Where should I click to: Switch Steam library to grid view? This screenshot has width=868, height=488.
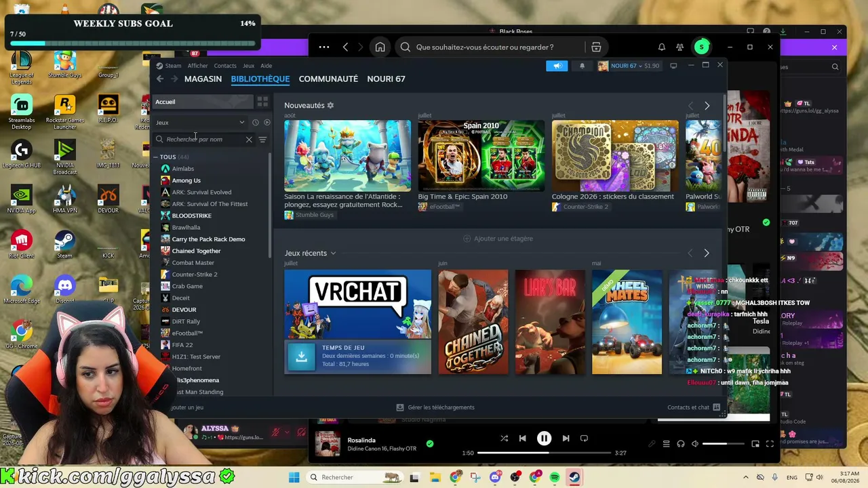point(262,102)
